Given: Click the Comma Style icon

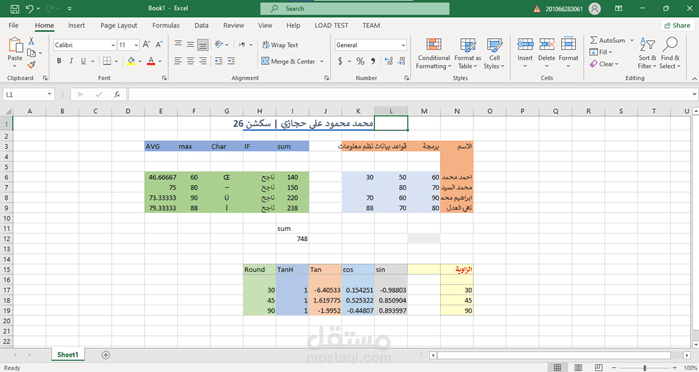Looking at the screenshot, I should [373, 61].
